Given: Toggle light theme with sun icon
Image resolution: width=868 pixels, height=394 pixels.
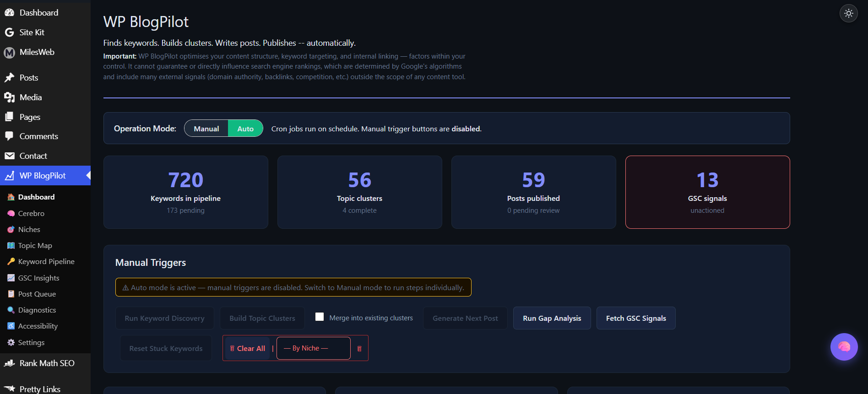Looking at the screenshot, I should [x=849, y=13].
